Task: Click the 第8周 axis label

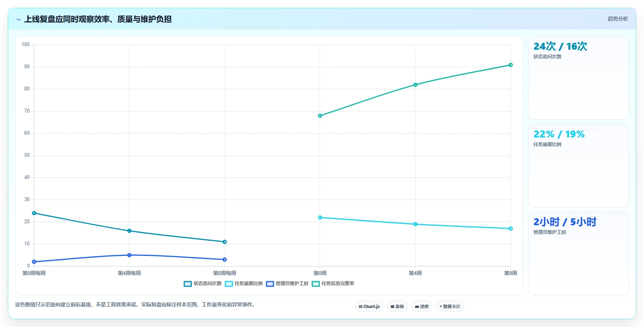Action: (511, 273)
